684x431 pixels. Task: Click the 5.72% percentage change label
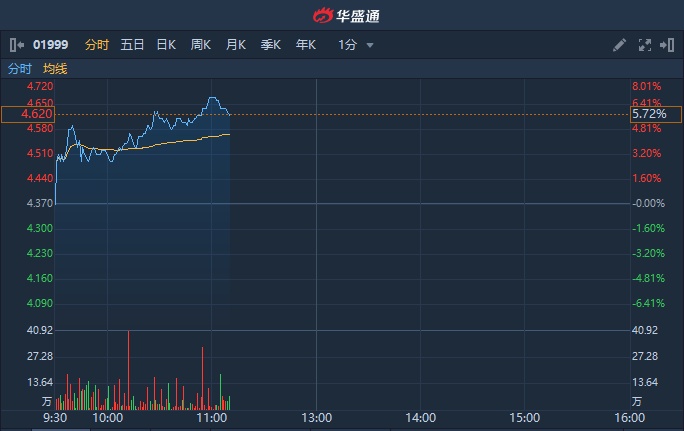point(649,115)
